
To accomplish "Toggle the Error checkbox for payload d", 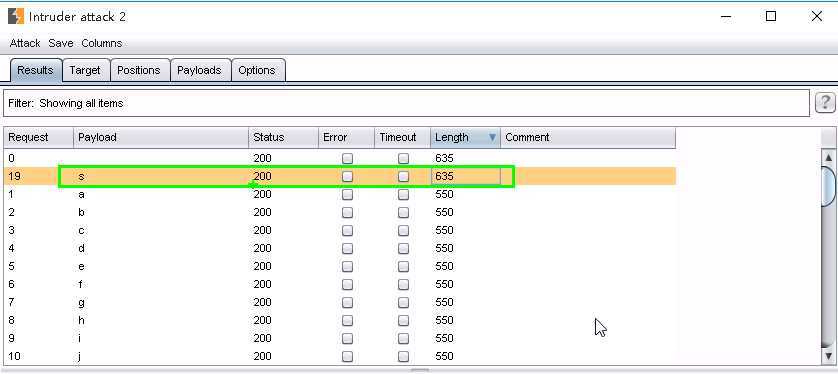I will pos(347,248).
